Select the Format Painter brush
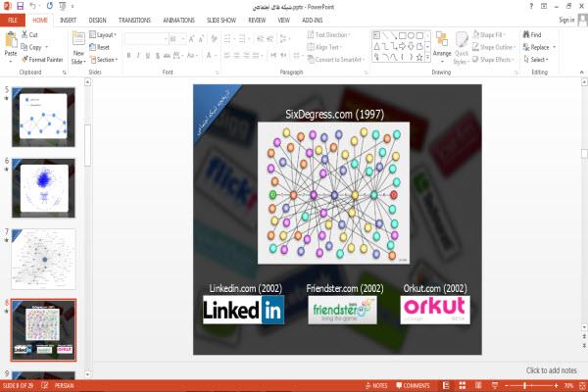The height and width of the screenshot is (392, 588). [x=24, y=59]
